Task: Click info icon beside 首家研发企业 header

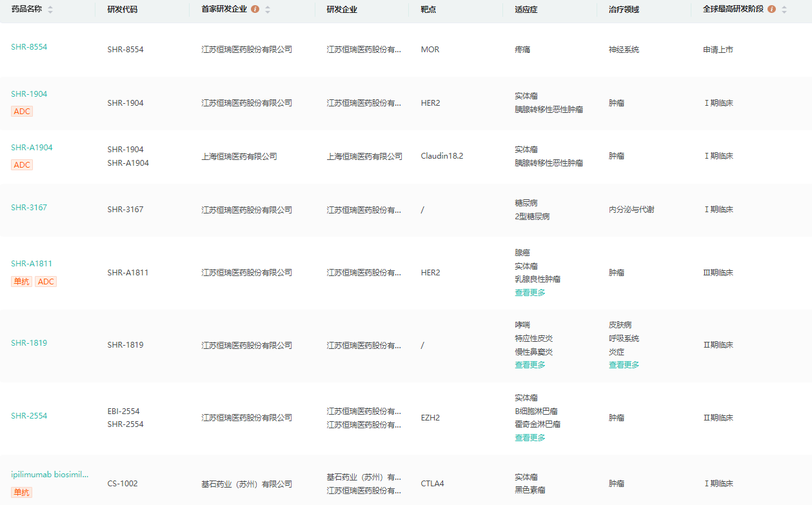Action: click(255, 10)
